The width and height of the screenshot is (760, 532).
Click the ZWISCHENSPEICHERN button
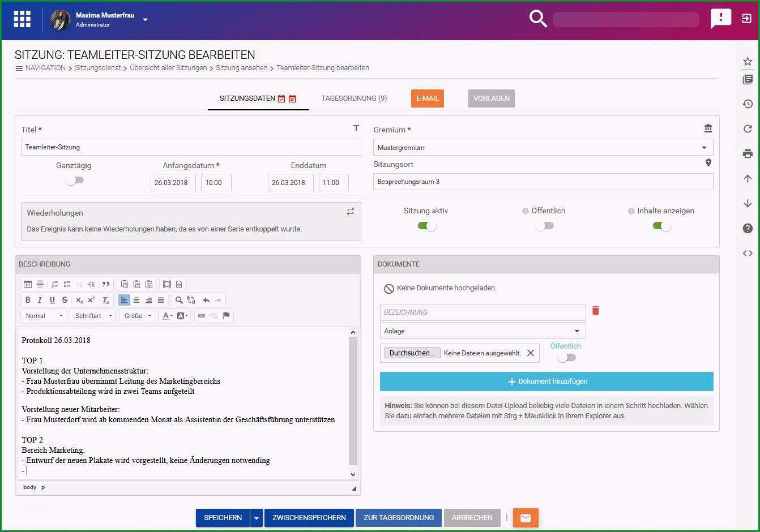[x=309, y=518]
